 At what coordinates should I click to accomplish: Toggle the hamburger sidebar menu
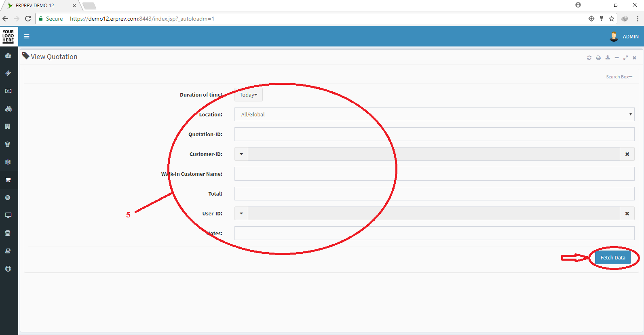point(27,36)
